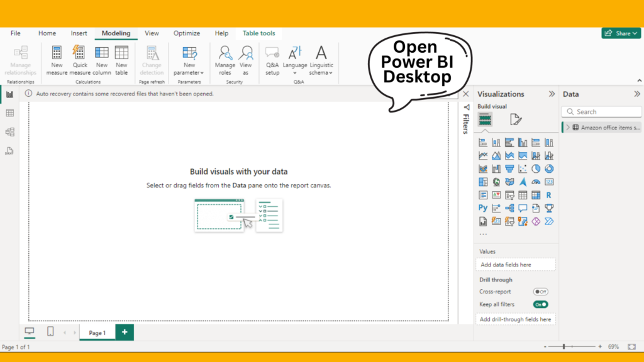Select the funnel chart visual
This screenshot has width=644, height=362.
tap(509, 168)
